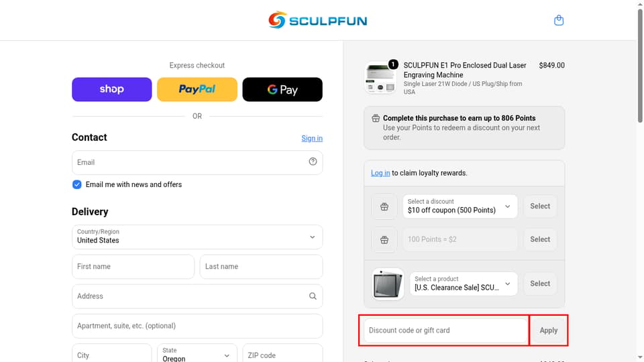Screen dimensions: 644x362
Task: Click the Contact heading
Action: pyautogui.click(x=89, y=137)
